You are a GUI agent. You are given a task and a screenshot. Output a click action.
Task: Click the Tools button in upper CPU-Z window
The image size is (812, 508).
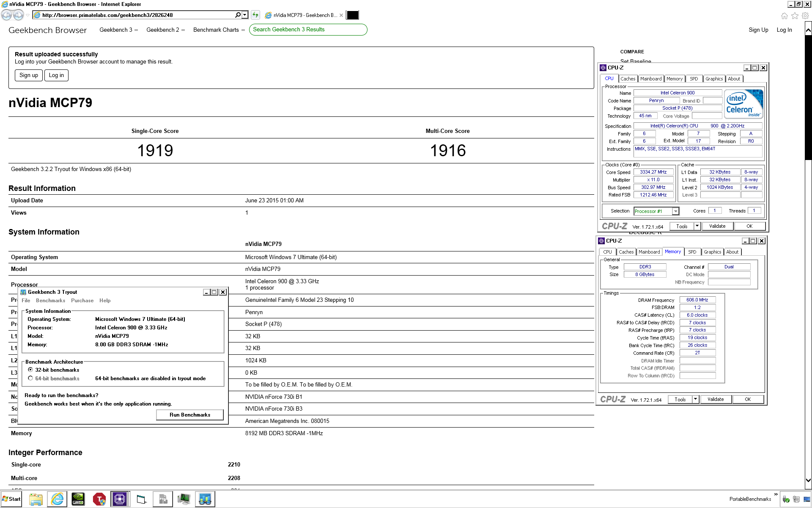pyautogui.click(x=682, y=226)
